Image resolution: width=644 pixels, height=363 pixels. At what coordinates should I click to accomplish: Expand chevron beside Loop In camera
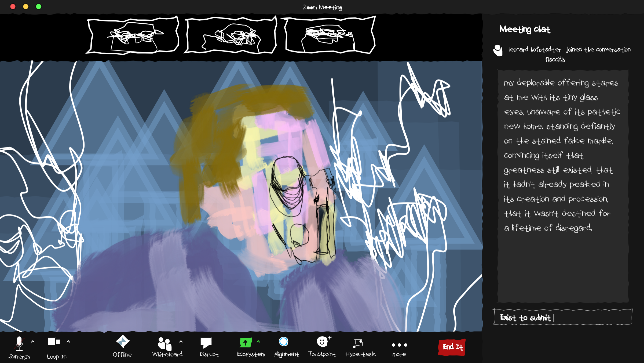click(68, 342)
